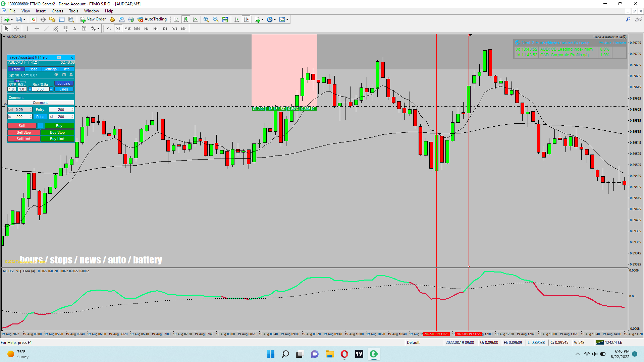The height and width of the screenshot is (362, 644).
Task: Select the Draw Trendline tool
Action: click(47, 29)
